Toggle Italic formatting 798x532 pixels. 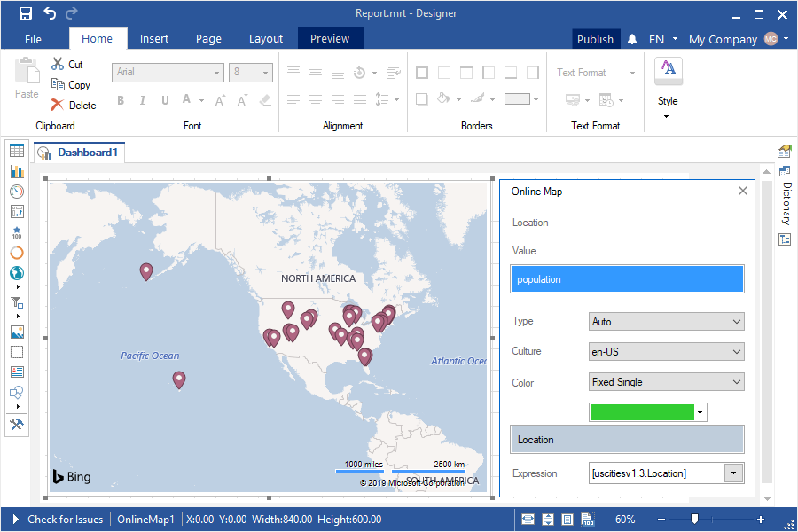pyautogui.click(x=143, y=100)
